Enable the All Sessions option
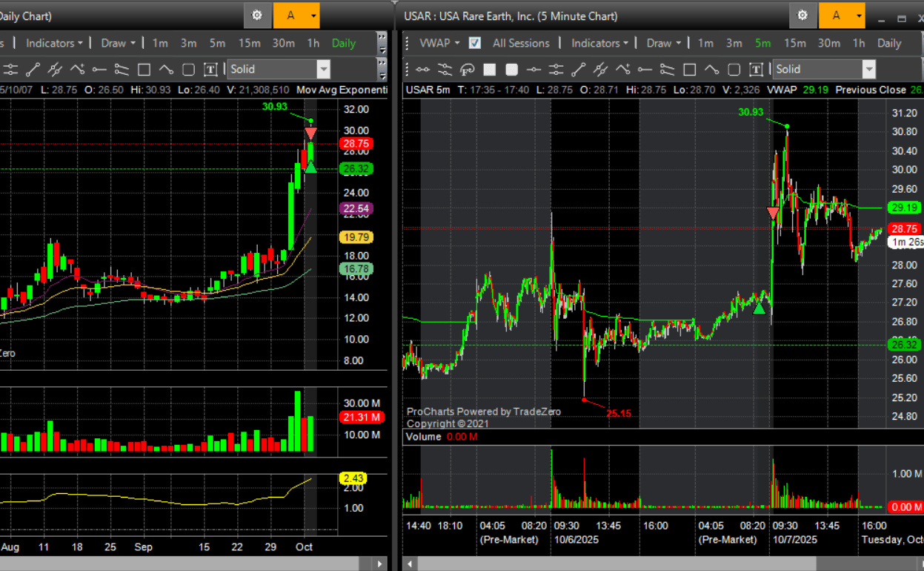924x571 pixels. [x=522, y=43]
